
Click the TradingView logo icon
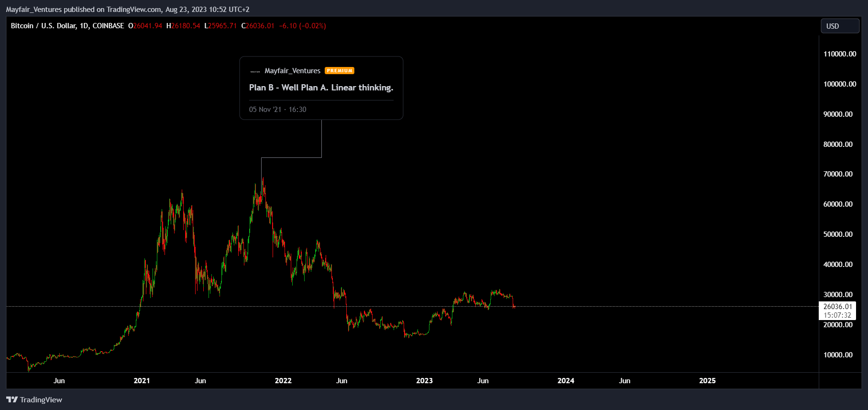(12, 399)
